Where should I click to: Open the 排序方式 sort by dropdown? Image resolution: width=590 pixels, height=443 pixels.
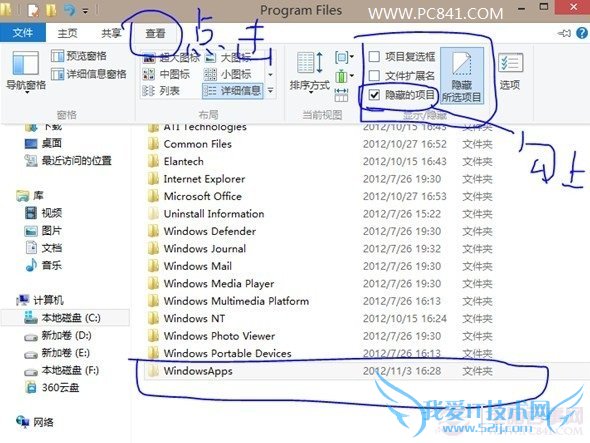click(309, 72)
